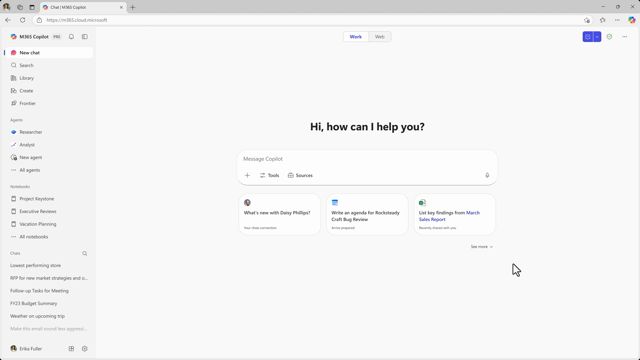This screenshot has height=360, width=640.
Task: Open Copilot icon in browser toolbar
Action: click(632, 20)
